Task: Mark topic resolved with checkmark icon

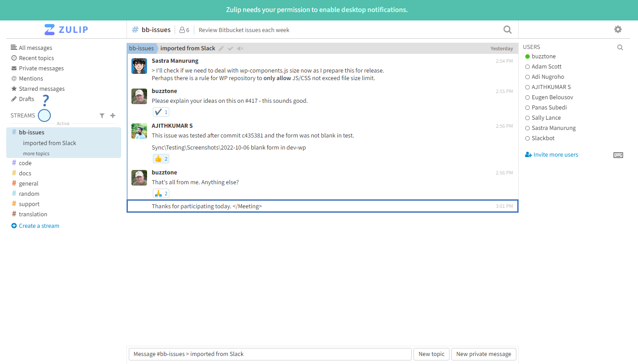Action: tap(230, 49)
